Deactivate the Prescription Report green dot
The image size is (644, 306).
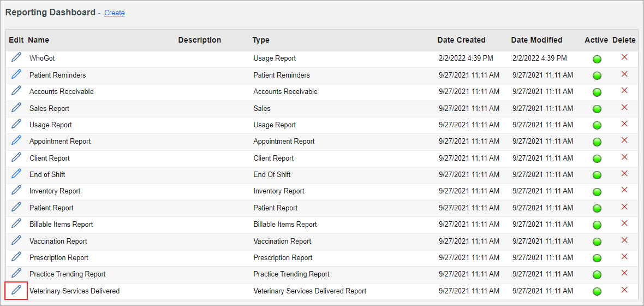tap(597, 258)
